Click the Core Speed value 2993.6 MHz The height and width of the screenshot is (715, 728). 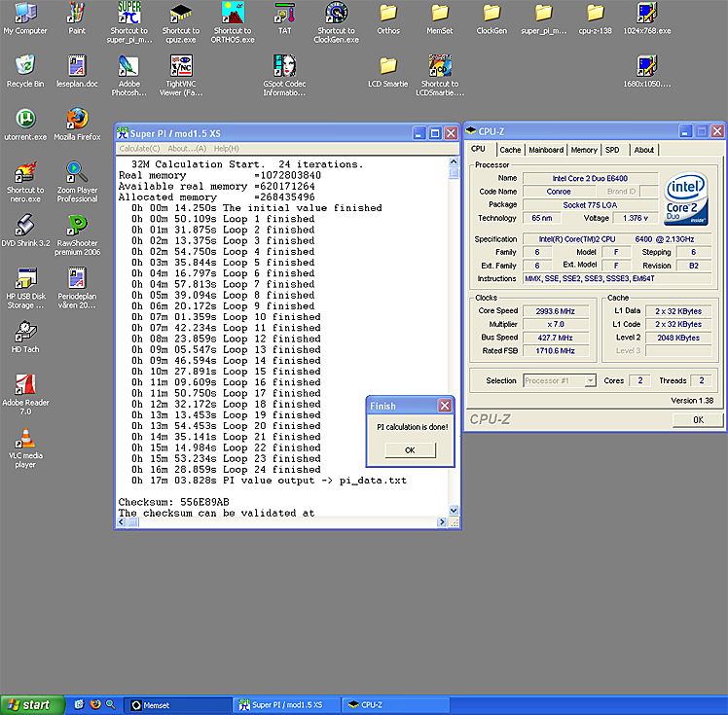(x=556, y=311)
